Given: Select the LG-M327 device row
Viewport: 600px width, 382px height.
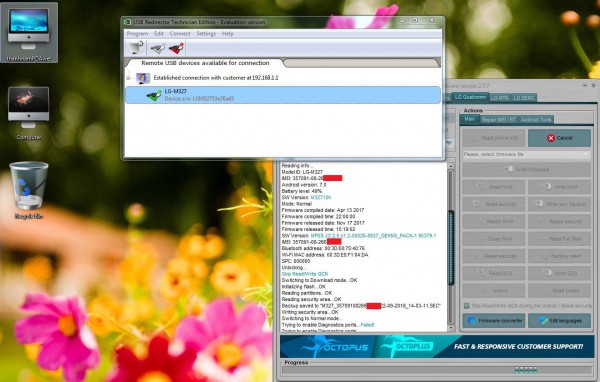Looking at the screenshot, I should [283, 95].
